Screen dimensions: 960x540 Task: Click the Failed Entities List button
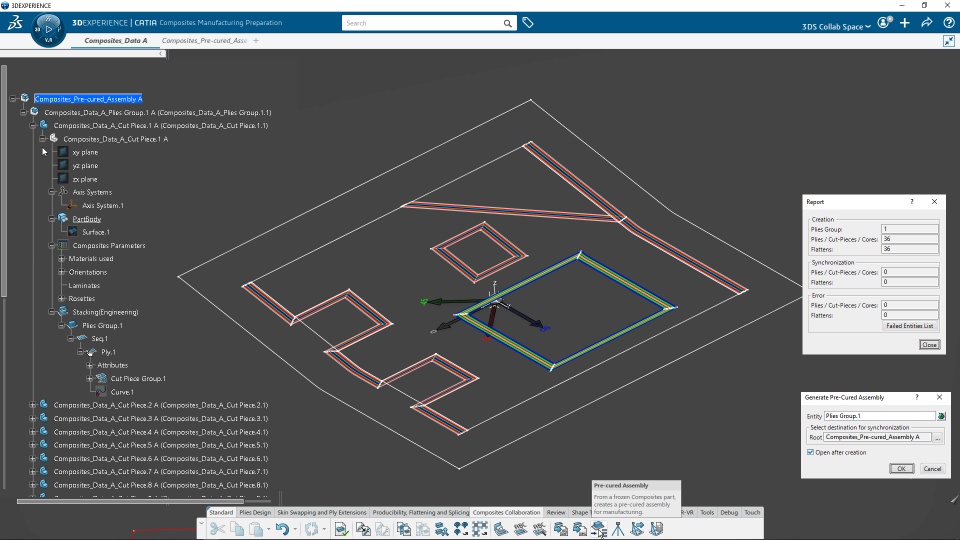tap(909, 326)
